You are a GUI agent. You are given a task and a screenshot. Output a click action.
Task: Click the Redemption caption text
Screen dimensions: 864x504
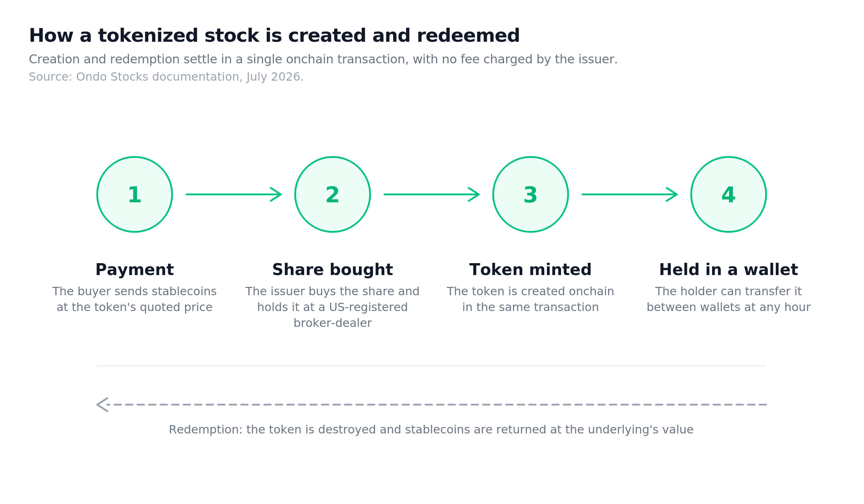431,430
